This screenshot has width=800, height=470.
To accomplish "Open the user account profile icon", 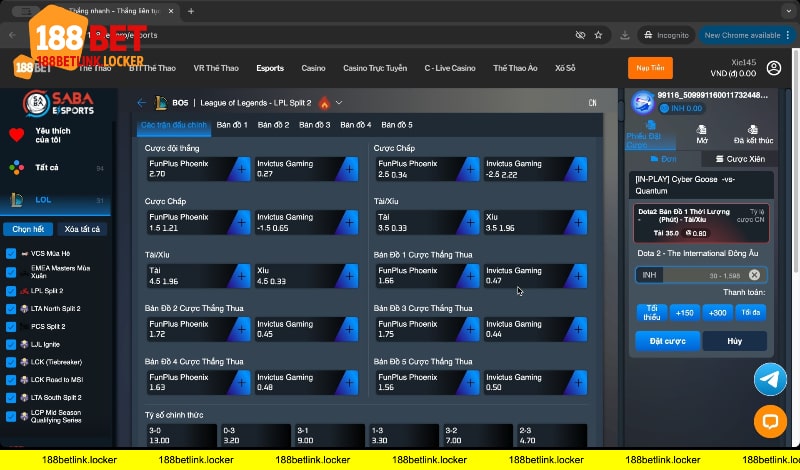I will tap(773, 68).
